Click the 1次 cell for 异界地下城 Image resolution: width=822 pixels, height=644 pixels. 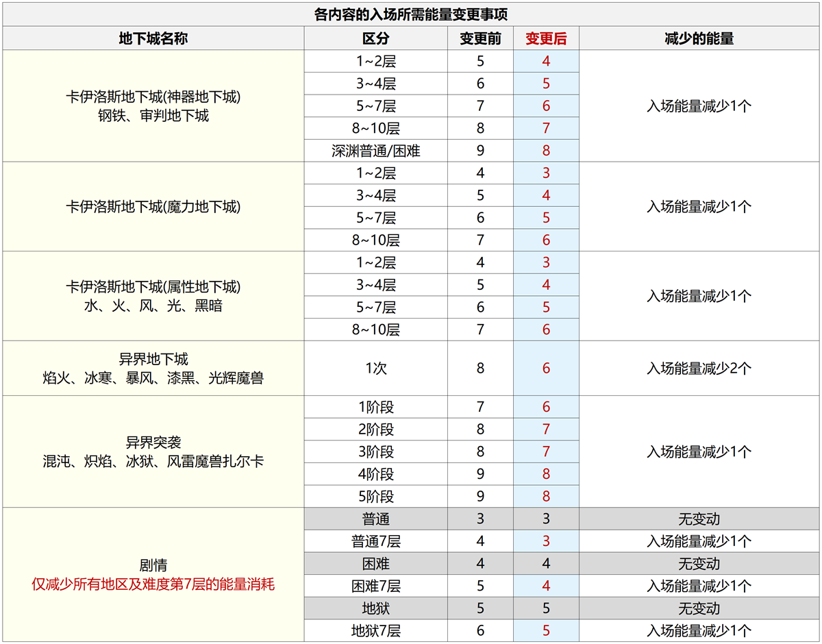375,368
